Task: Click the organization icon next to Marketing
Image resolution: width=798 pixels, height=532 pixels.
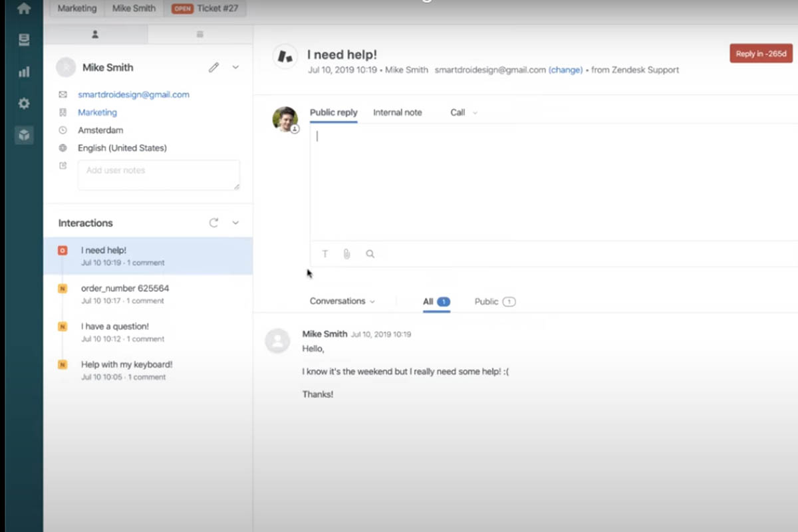Action: [63, 112]
